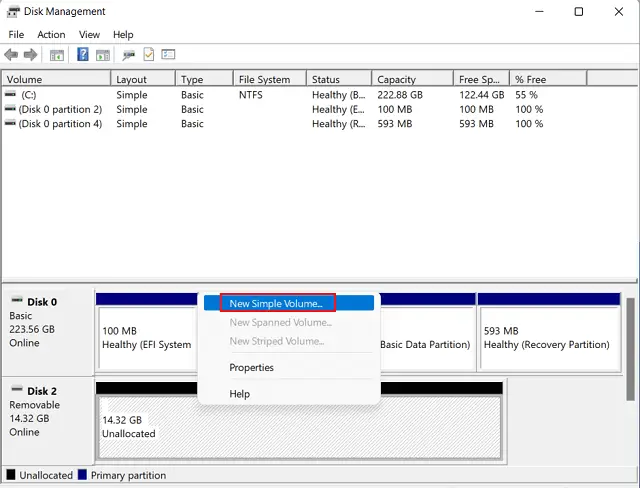640x488 pixels.
Task: Click the Disk 0 Basic 223.56 GB label
Action: (48, 332)
